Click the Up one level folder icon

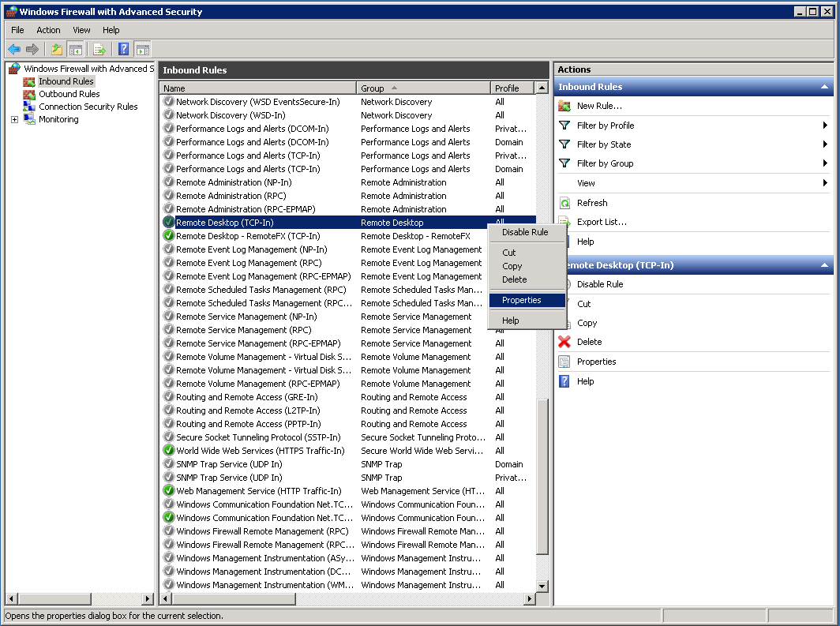[x=57, y=49]
